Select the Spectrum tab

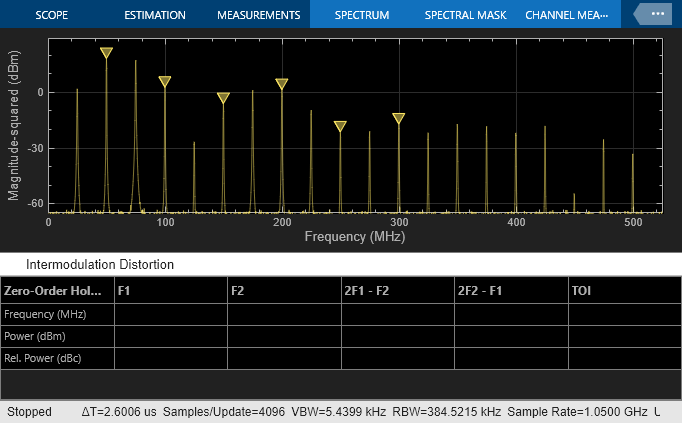click(362, 16)
